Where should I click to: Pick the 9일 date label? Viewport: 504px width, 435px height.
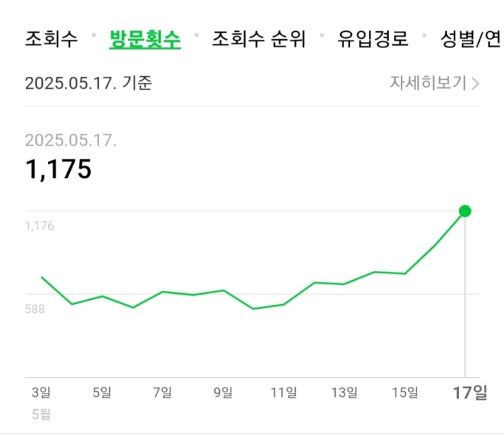pos(223,392)
